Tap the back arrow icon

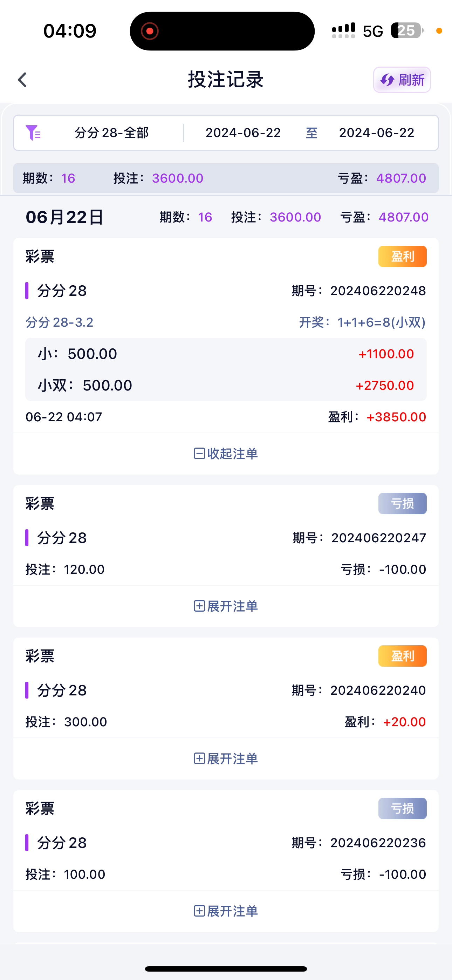22,80
